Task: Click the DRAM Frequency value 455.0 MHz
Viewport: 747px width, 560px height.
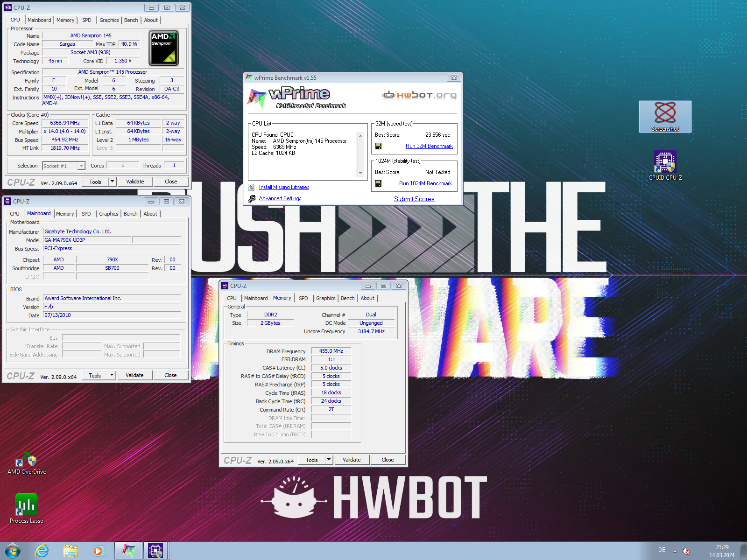Action: (331, 351)
